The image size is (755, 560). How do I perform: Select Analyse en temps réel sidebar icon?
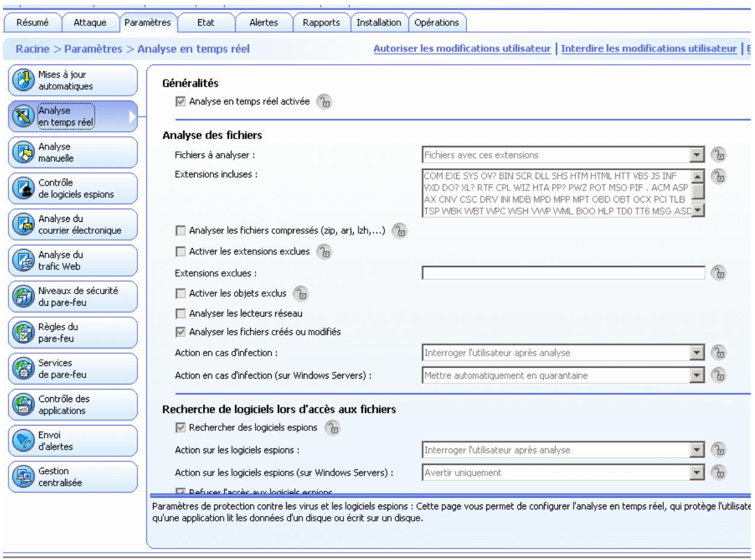pos(23,118)
